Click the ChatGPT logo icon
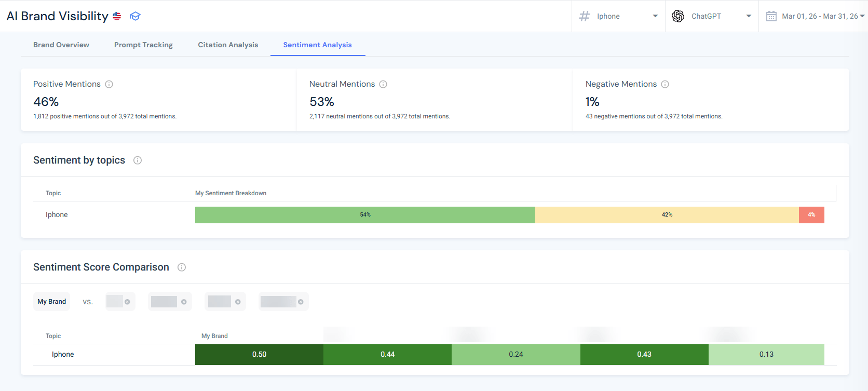This screenshot has height=391, width=868. 678,16
